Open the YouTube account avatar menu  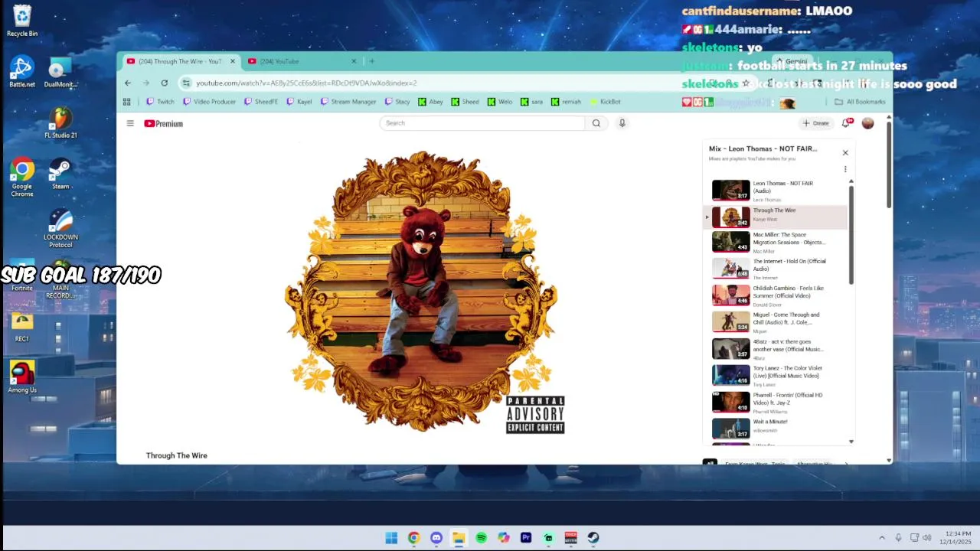(867, 123)
